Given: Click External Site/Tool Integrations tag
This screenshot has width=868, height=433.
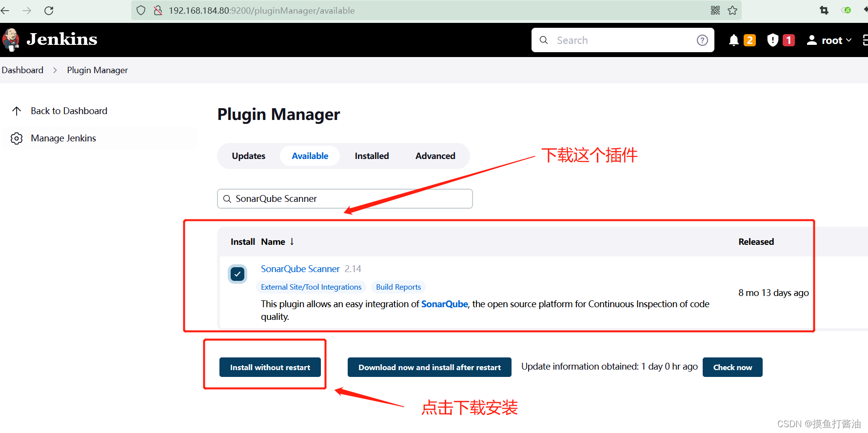Looking at the screenshot, I should pyautogui.click(x=311, y=287).
